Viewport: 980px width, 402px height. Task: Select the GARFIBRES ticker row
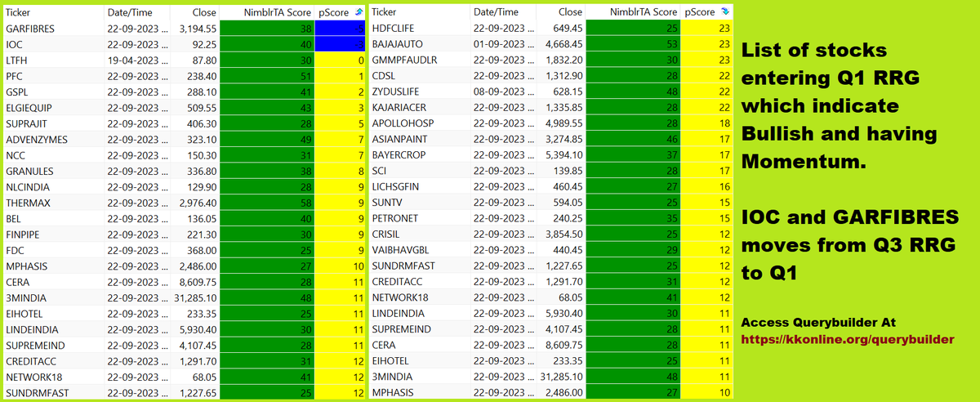click(x=184, y=28)
